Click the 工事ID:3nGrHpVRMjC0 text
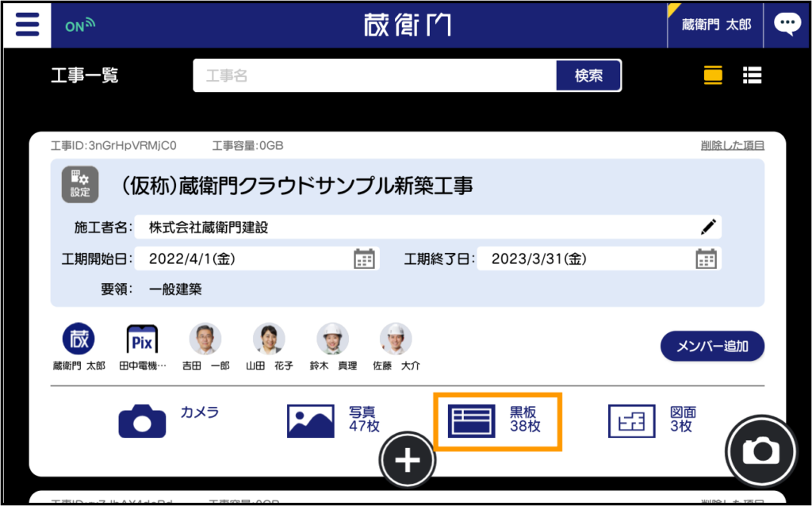The width and height of the screenshot is (812, 506). click(x=114, y=146)
